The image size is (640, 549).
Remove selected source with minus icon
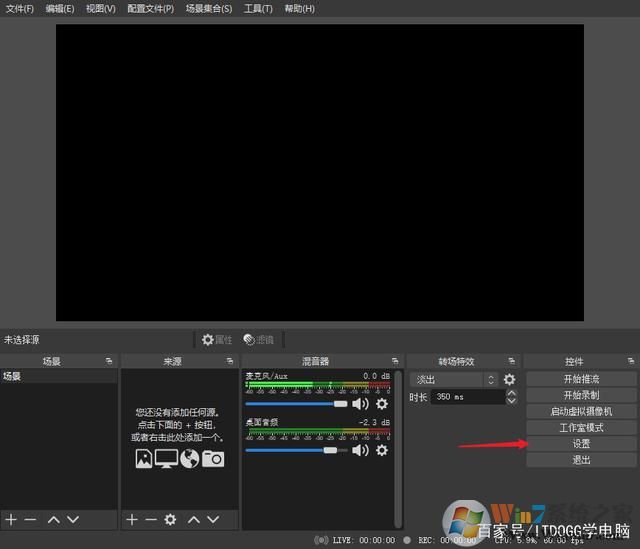click(x=151, y=520)
